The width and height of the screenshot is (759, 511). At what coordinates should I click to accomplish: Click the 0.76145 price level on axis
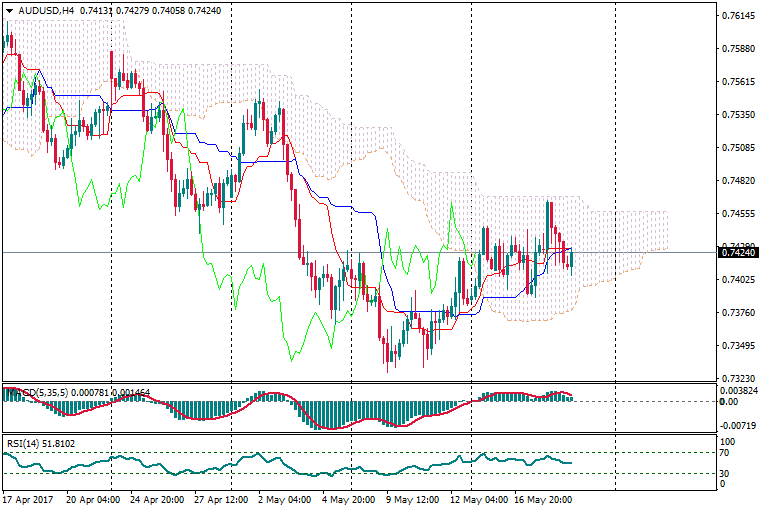pyautogui.click(x=736, y=16)
